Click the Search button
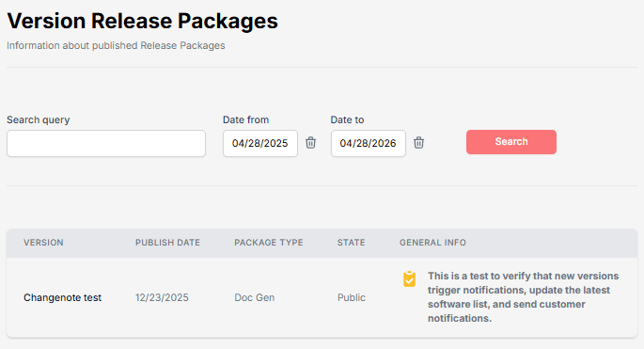644x349 pixels. pyautogui.click(x=510, y=142)
